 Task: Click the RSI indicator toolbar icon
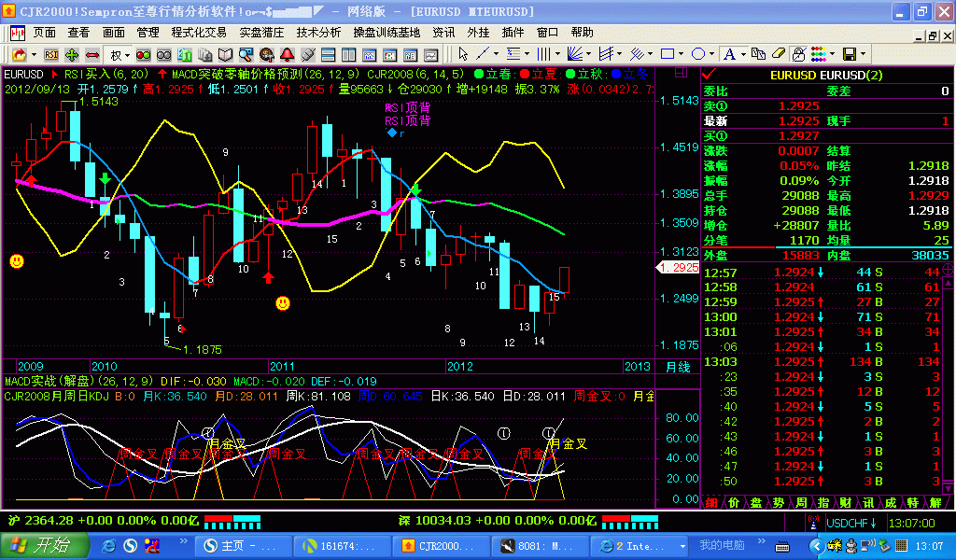click(x=51, y=55)
